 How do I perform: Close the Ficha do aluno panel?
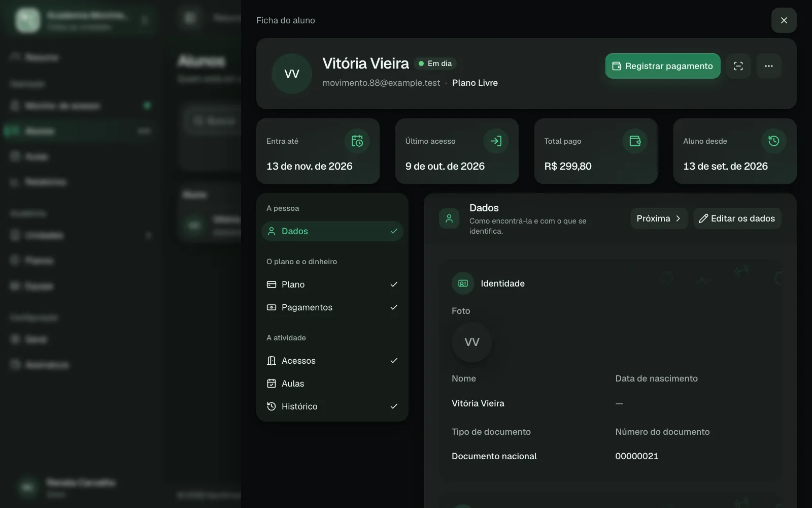(x=784, y=20)
